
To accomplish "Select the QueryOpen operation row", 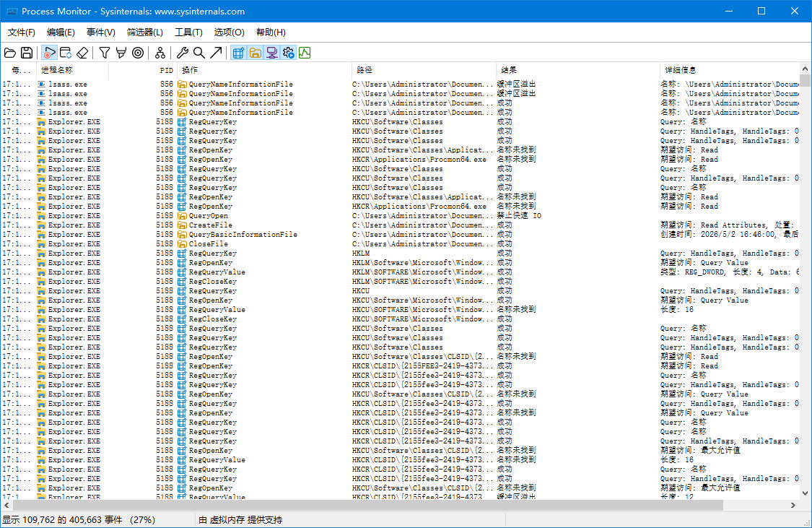I will [x=400, y=215].
